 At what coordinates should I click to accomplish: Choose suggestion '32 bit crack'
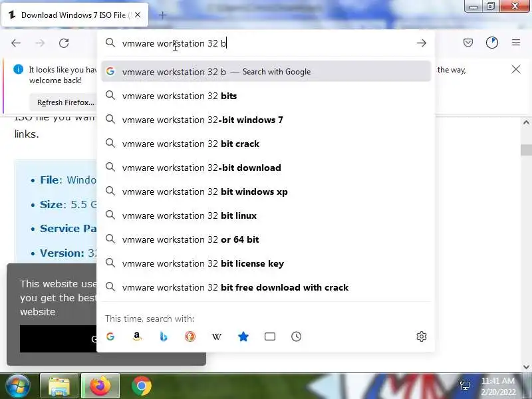click(x=266, y=144)
